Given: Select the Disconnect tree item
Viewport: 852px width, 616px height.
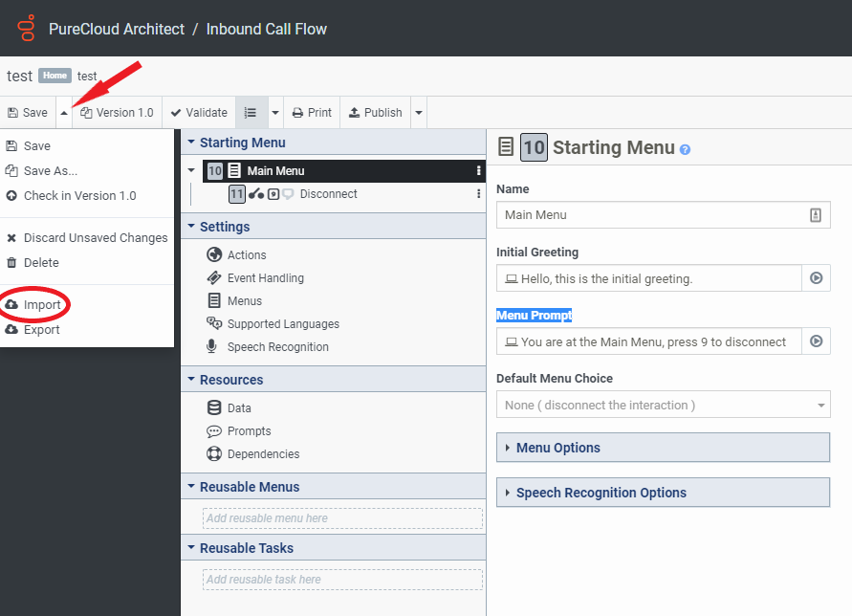Looking at the screenshot, I should click(x=328, y=193).
